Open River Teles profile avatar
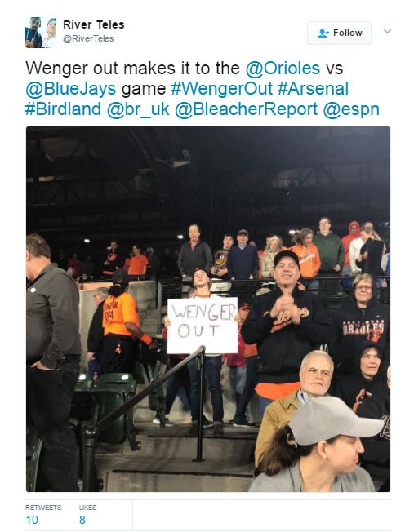Viewport: 414px width, 532px height. pyautogui.click(x=41, y=33)
